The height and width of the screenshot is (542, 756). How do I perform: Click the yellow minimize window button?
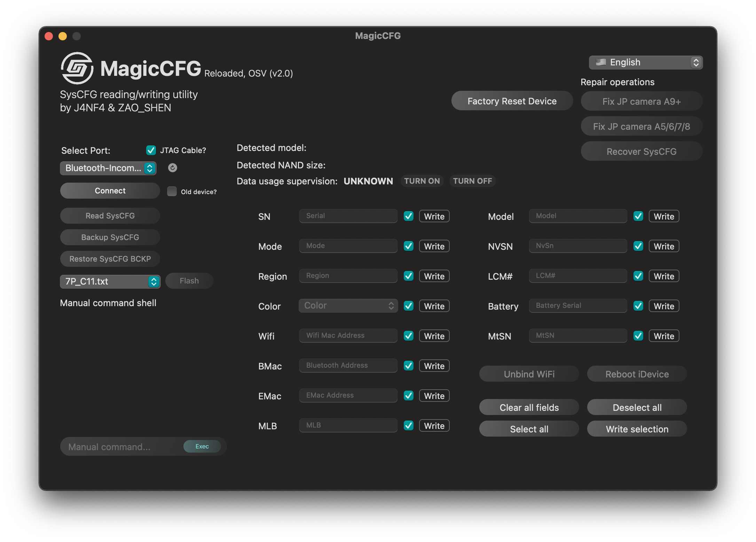pos(63,36)
